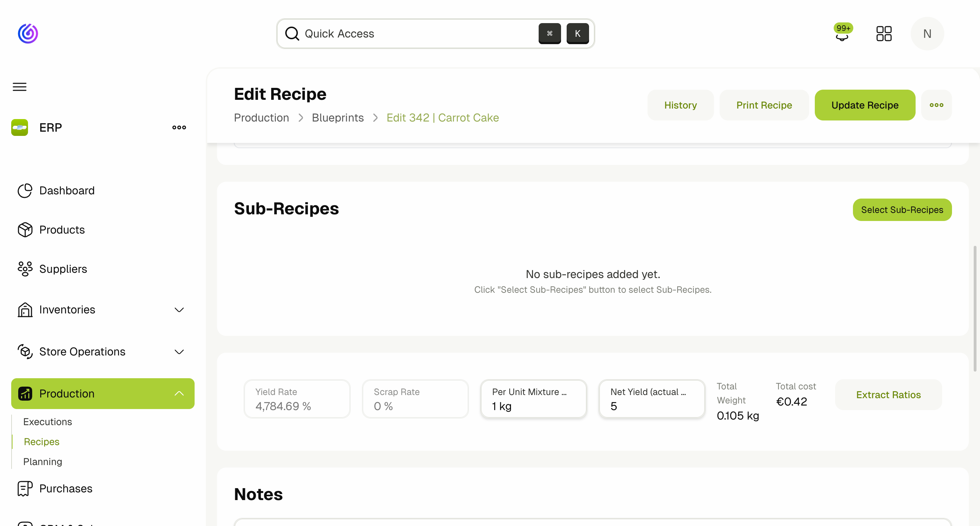Click the Update Recipe button

pyautogui.click(x=865, y=105)
